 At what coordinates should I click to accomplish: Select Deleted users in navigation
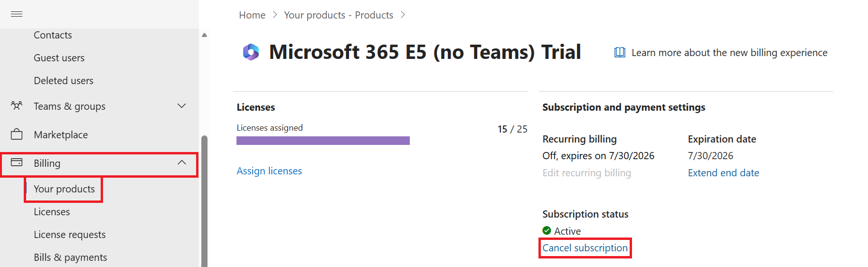tap(64, 81)
